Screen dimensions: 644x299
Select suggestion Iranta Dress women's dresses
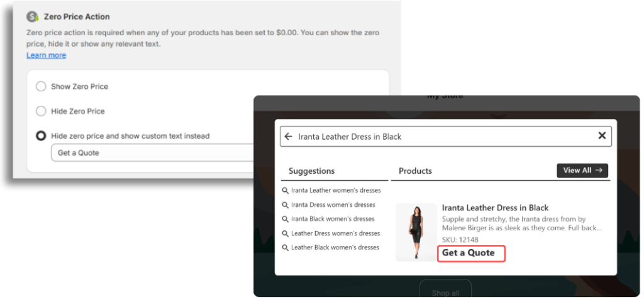pos(333,205)
